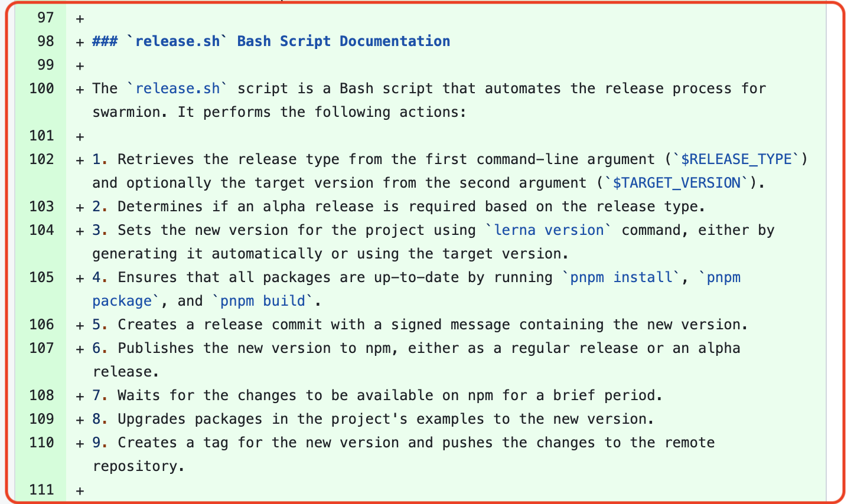
Task: Select diff line number 110
Action: coord(41,443)
